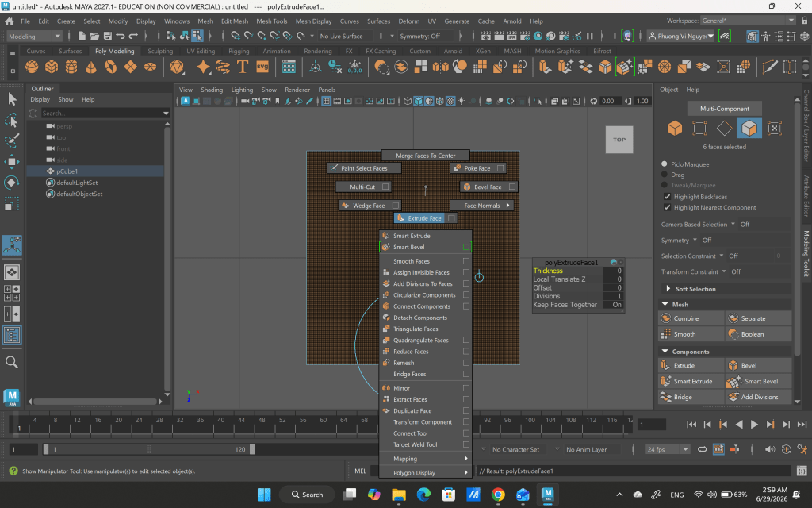Screen dimensions: 812x508
Task: Open Google Chrome from the taskbar
Action: click(498, 495)
